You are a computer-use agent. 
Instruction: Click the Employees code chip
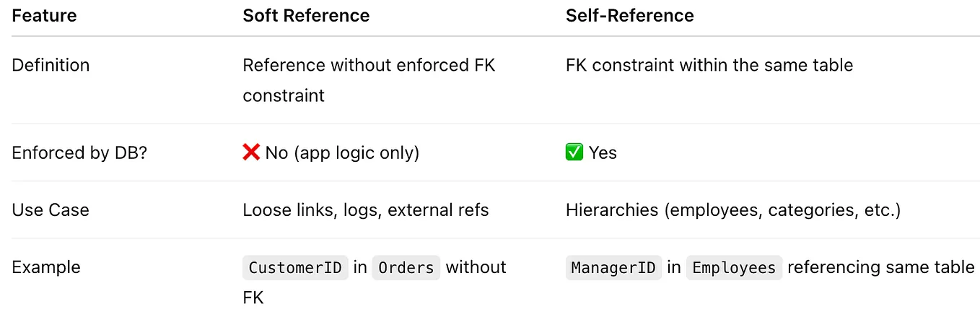point(734,268)
